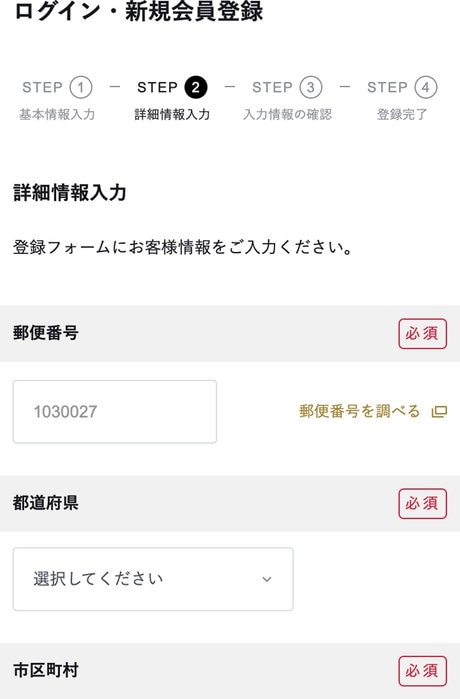Click the step 1 circle icon
460x699 pixels.
(81, 87)
